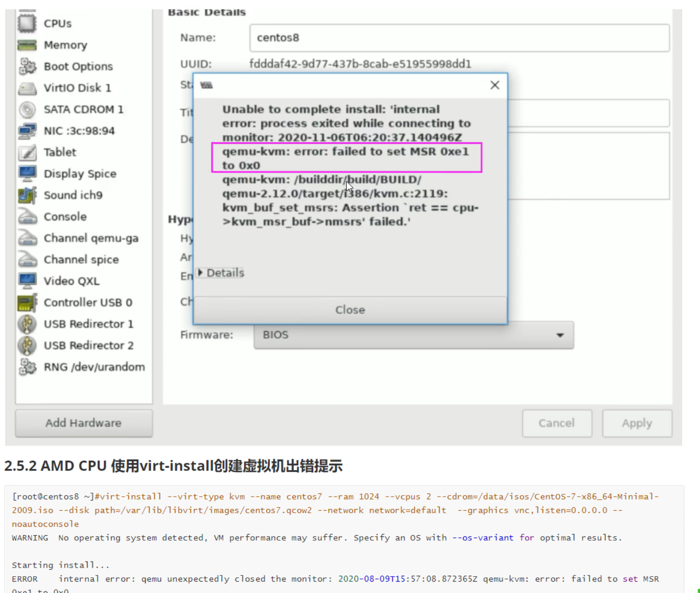The height and width of the screenshot is (593, 700).
Task: Select the Sound ich9 icon
Action: click(x=27, y=195)
